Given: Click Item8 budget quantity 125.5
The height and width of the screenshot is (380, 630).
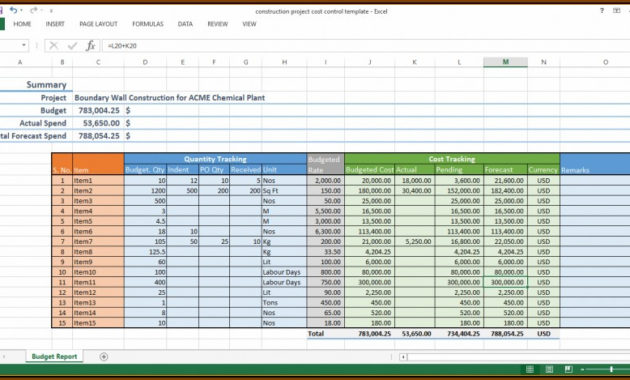Looking at the screenshot, I should point(145,252).
